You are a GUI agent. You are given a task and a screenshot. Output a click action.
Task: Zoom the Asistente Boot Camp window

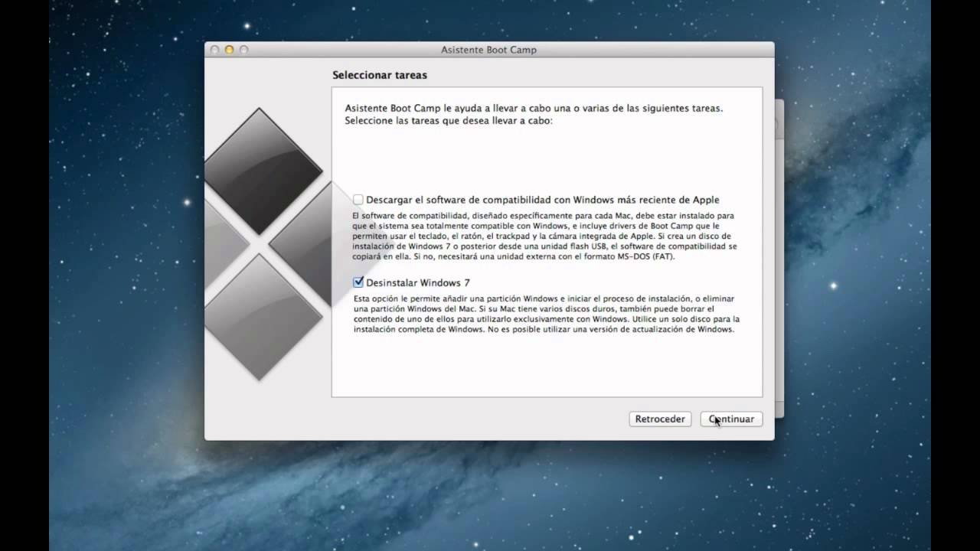pos(243,50)
